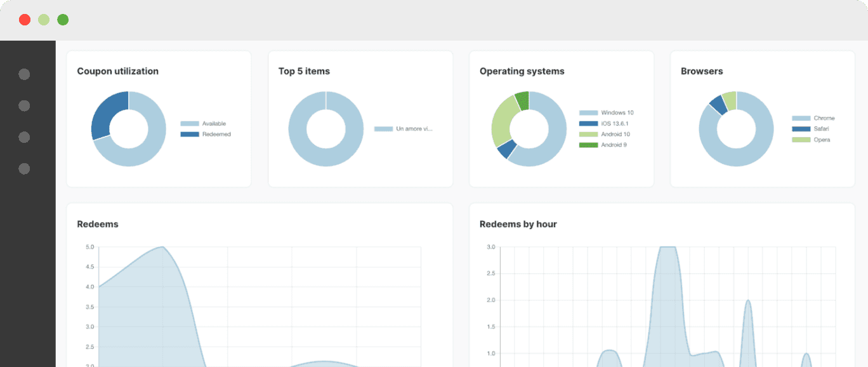Click the Top 5 items donut ring
868x367 pixels.
tap(298, 129)
